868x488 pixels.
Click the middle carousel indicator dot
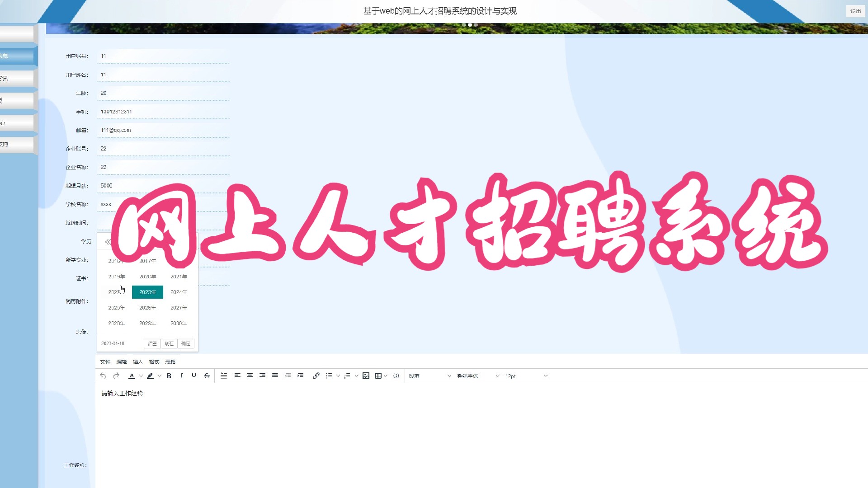pyautogui.click(x=470, y=25)
